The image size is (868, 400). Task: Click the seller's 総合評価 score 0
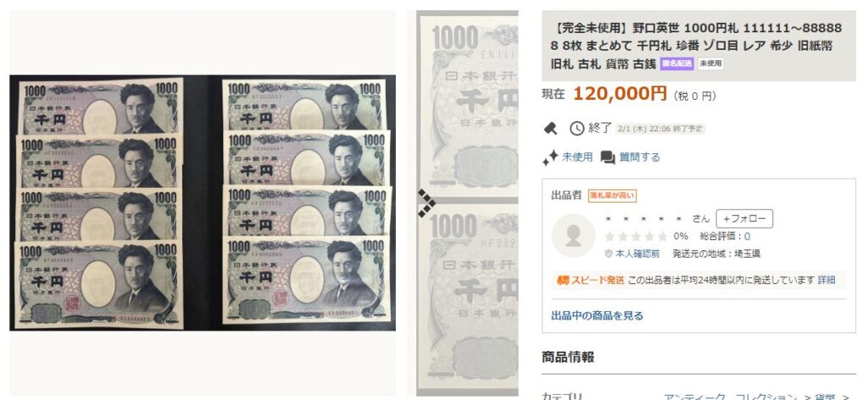point(747,236)
